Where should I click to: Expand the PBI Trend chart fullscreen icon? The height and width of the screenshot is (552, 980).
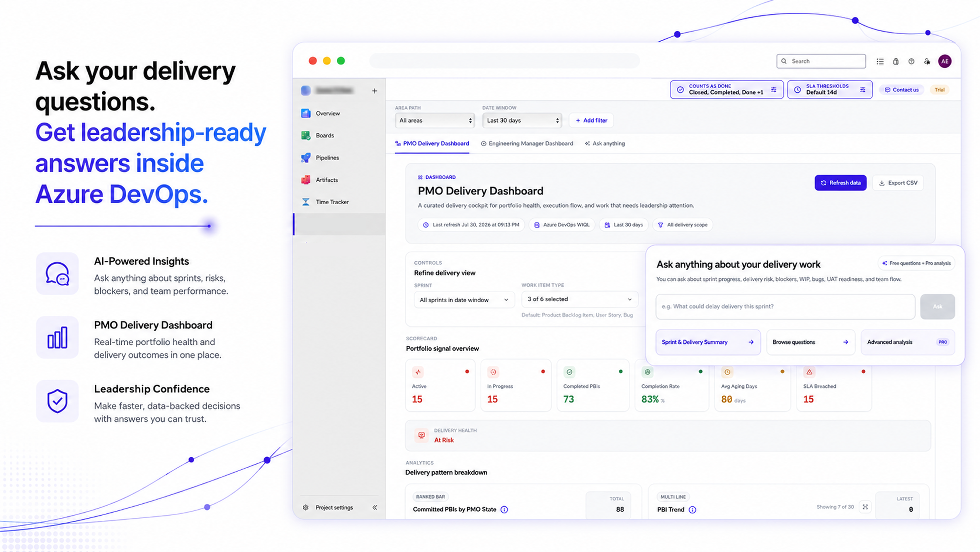[865, 507]
